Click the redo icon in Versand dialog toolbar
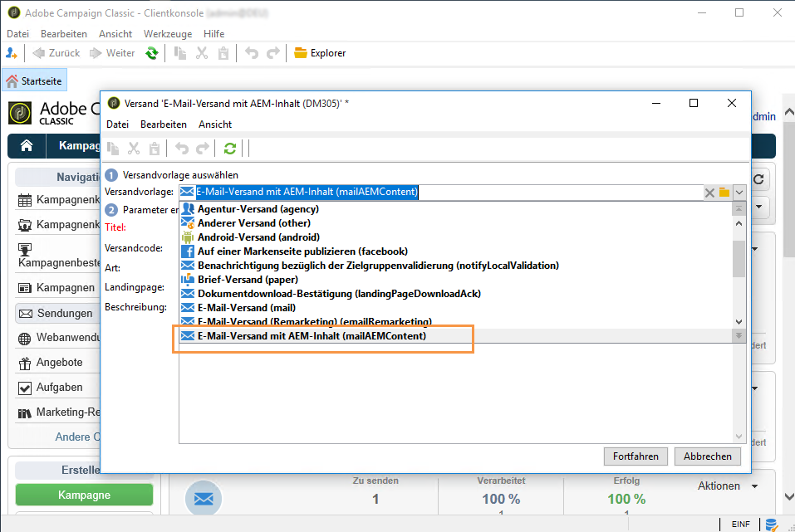Viewport: 795px width, 532px height. tap(203, 149)
